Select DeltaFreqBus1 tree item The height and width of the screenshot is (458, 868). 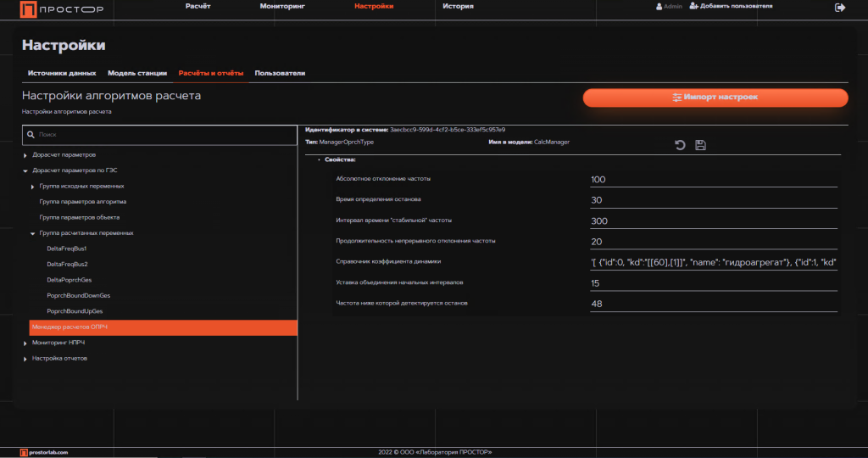pos(67,249)
